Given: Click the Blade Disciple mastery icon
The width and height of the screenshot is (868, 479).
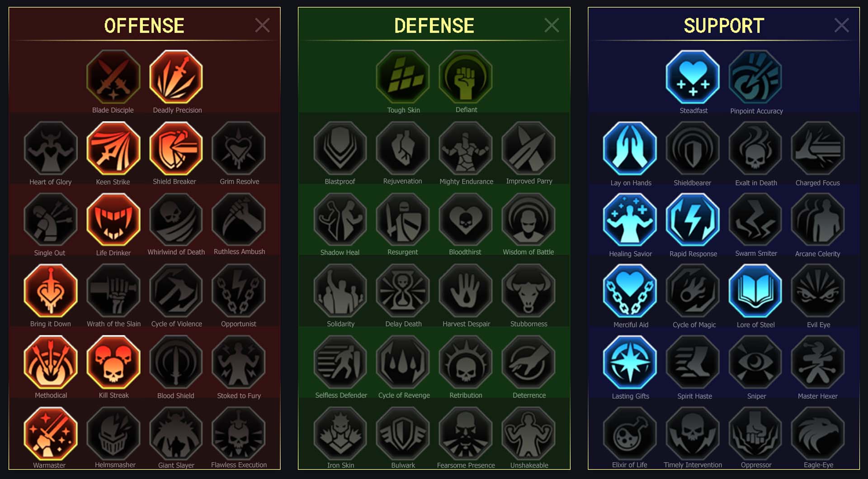Looking at the screenshot, I should (x=113, y=77).
